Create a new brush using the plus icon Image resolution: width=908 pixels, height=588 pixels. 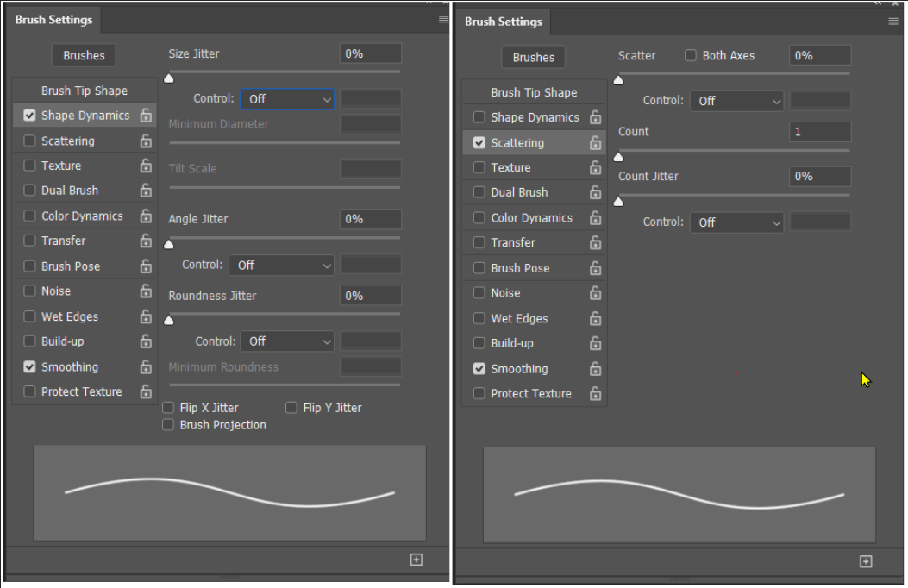416,560
